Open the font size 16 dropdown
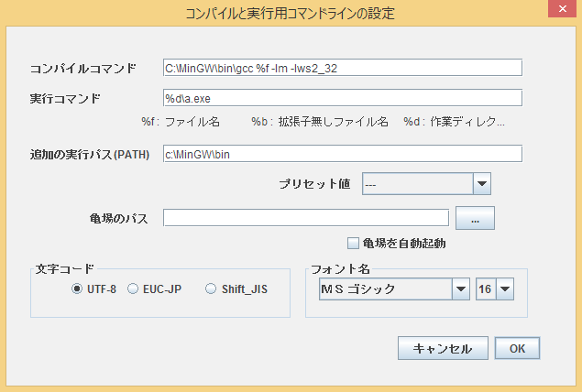This screenshot has width=582, height=392. point(495,289)
